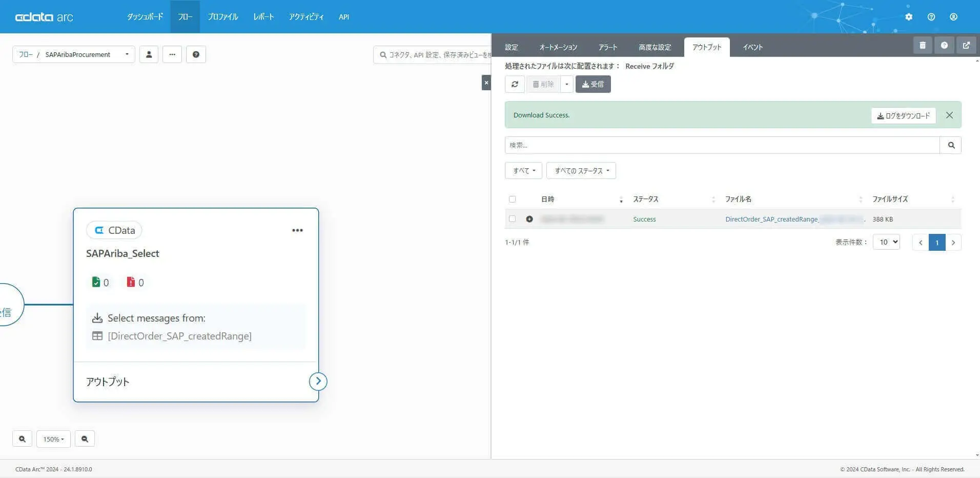
Task: Click the CData badge on connector card
Action: 114,230
